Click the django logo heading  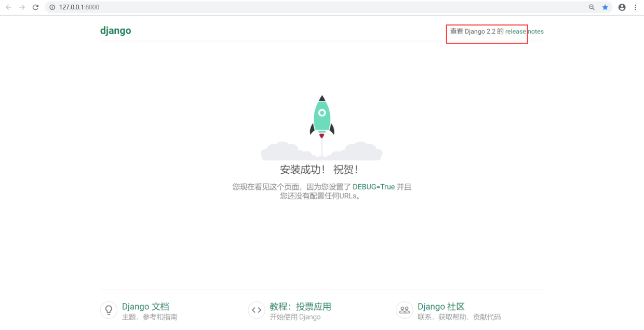pos(115,31)
